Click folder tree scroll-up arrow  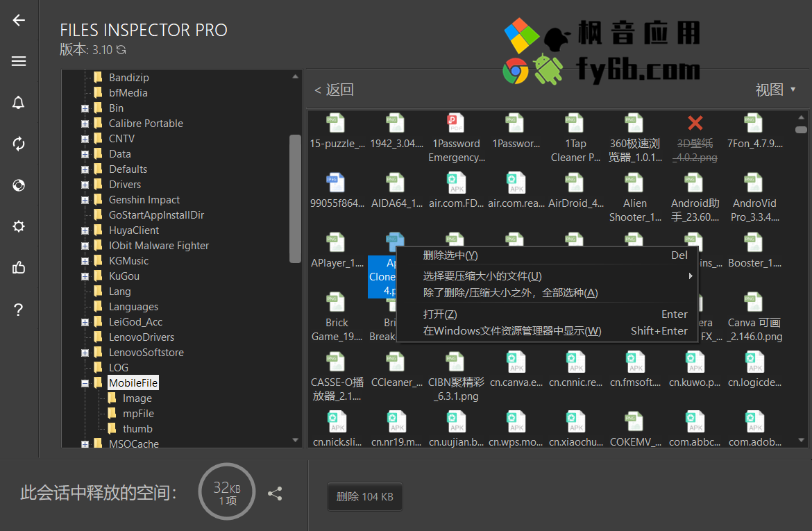[295, 76]
